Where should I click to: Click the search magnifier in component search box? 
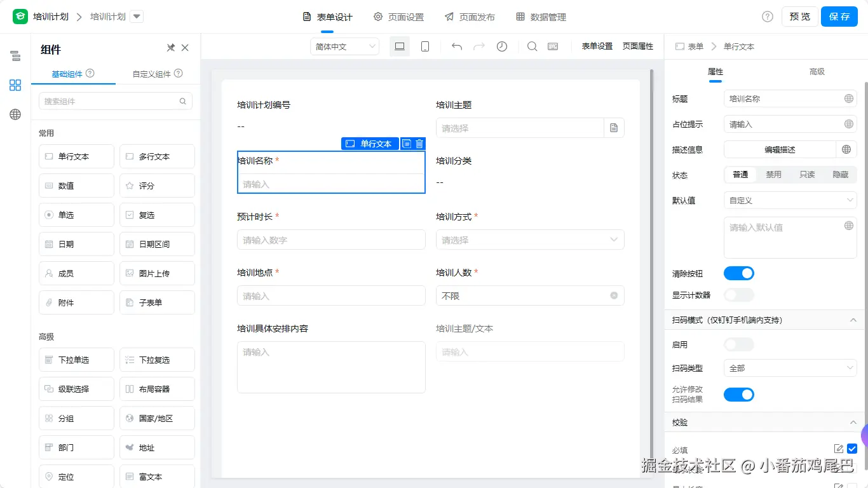183,101
